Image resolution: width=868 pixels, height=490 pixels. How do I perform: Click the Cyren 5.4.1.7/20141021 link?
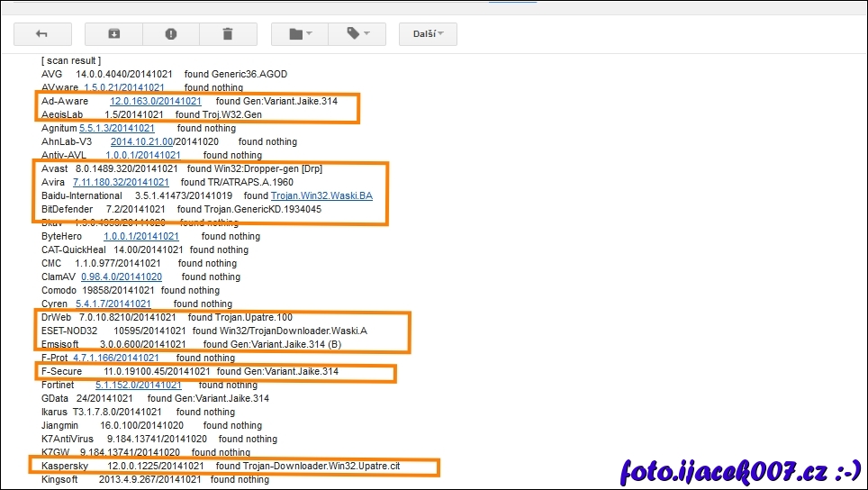click(113, 304)
